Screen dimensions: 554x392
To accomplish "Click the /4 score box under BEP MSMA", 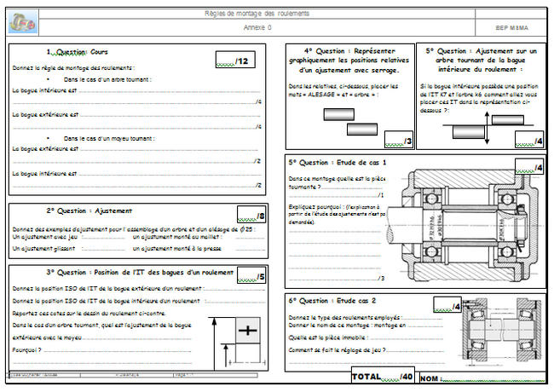I will tap(528, 140).
